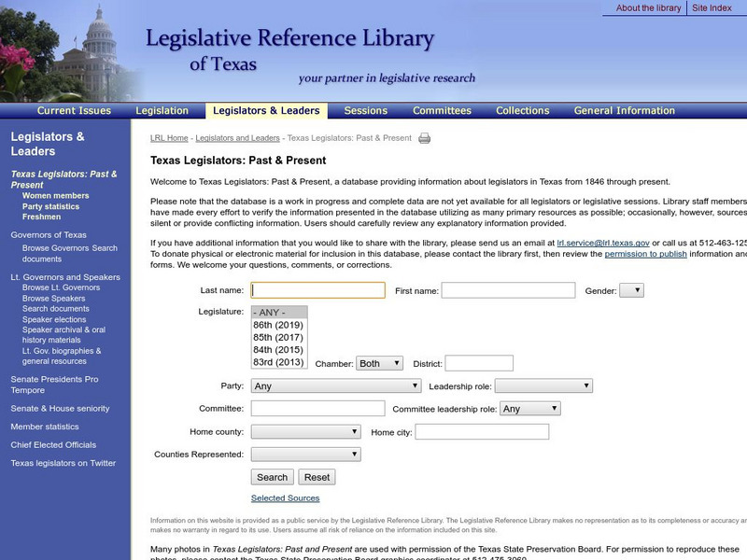This screenshot has height=560, width=747.
Task: Click the Site Index link
Action: pyautogui.click(x=712, y=8)
